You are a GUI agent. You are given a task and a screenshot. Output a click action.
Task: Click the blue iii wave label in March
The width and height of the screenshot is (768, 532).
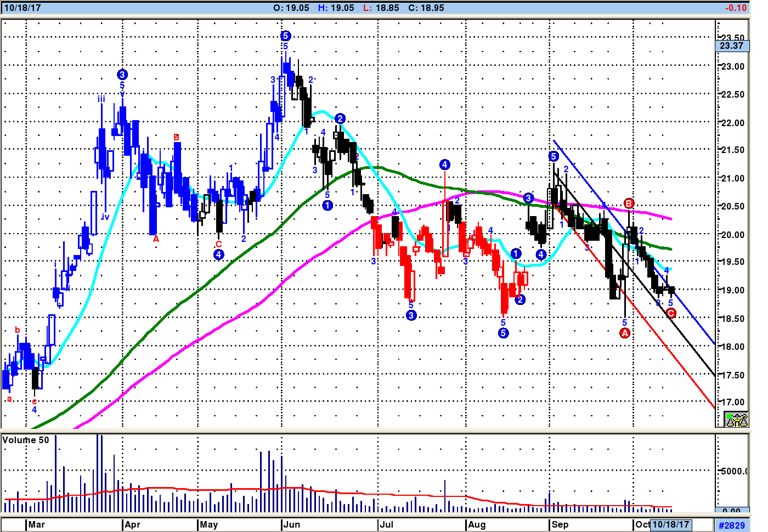pyautogui.click(x=101, y=99)
